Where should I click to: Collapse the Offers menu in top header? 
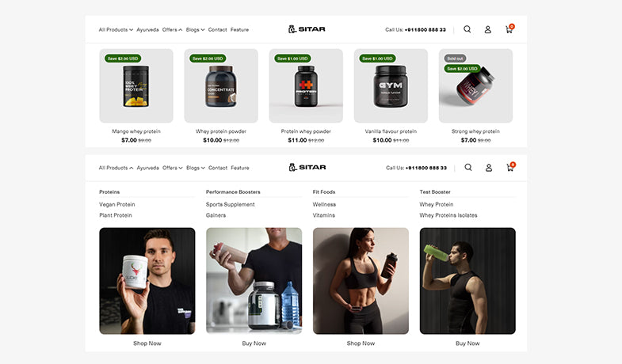(172, 30)
